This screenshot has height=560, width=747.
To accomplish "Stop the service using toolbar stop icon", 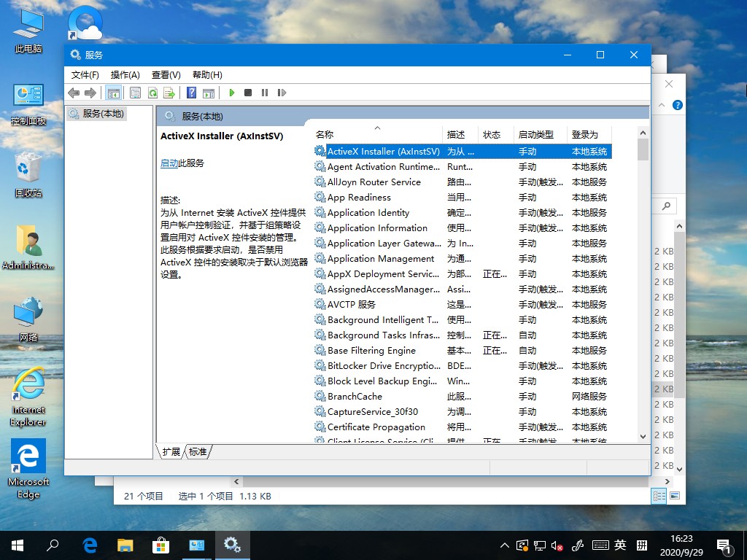I will tap(248, 93).
